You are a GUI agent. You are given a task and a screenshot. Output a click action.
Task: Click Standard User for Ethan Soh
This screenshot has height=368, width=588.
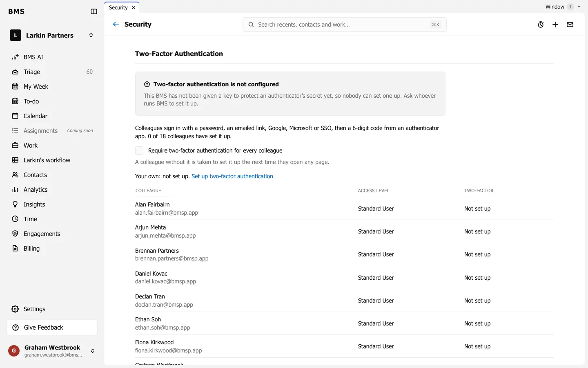(x=376, y=323)
